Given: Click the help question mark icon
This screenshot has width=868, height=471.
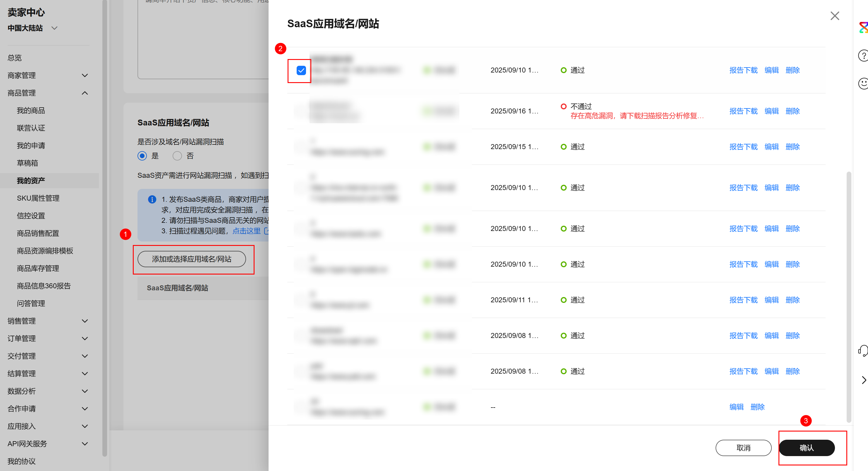Looking at the screenshot, I should point(863,56).
